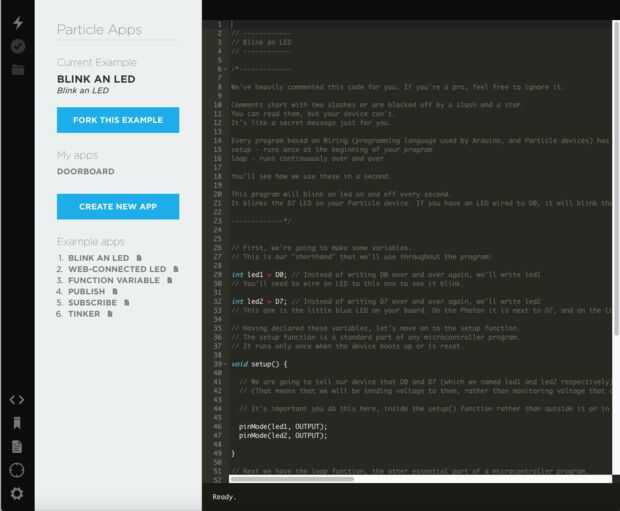Click the Verify checkmark icon
This screenshot has height=511, width=620.
click(18, 46)
